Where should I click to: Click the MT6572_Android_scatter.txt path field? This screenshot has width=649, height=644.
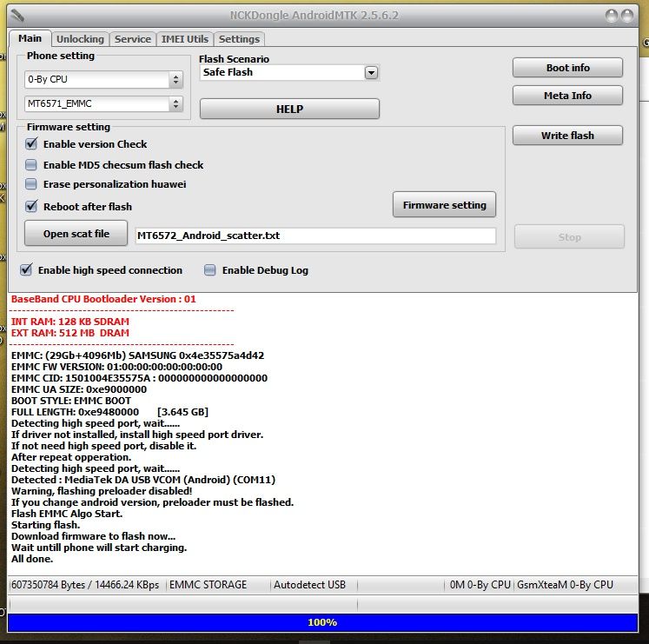[x=315, y=236]
